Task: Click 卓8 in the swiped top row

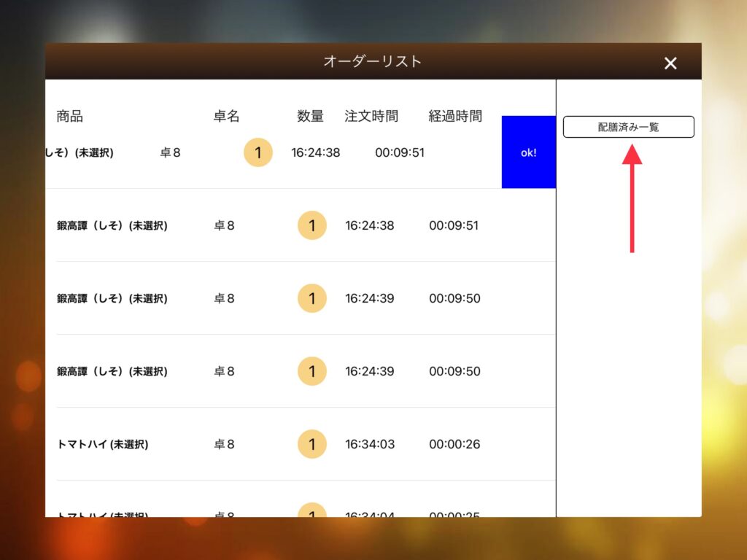Action: tap(170, 152)
